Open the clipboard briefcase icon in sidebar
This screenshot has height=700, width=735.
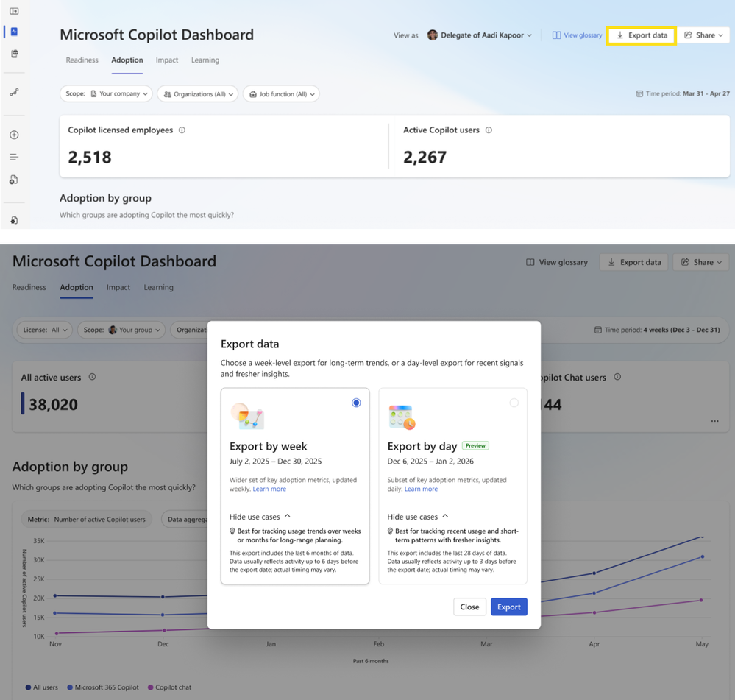[x=14, y=54]
